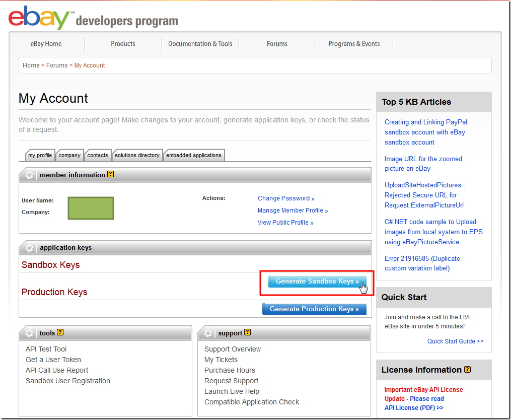
Task: Open Forums navigation item
Action: click(277, 44)
